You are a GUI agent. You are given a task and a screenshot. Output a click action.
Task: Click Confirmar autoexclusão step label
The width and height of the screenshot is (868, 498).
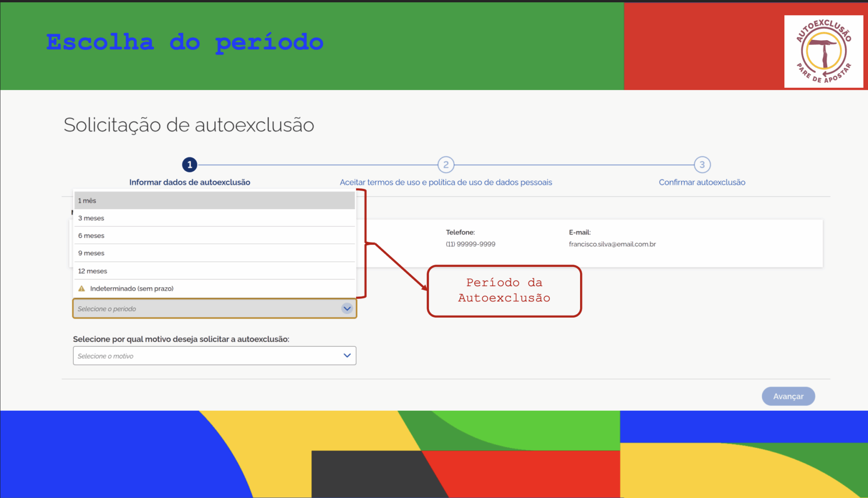click(x=702, y=182)
